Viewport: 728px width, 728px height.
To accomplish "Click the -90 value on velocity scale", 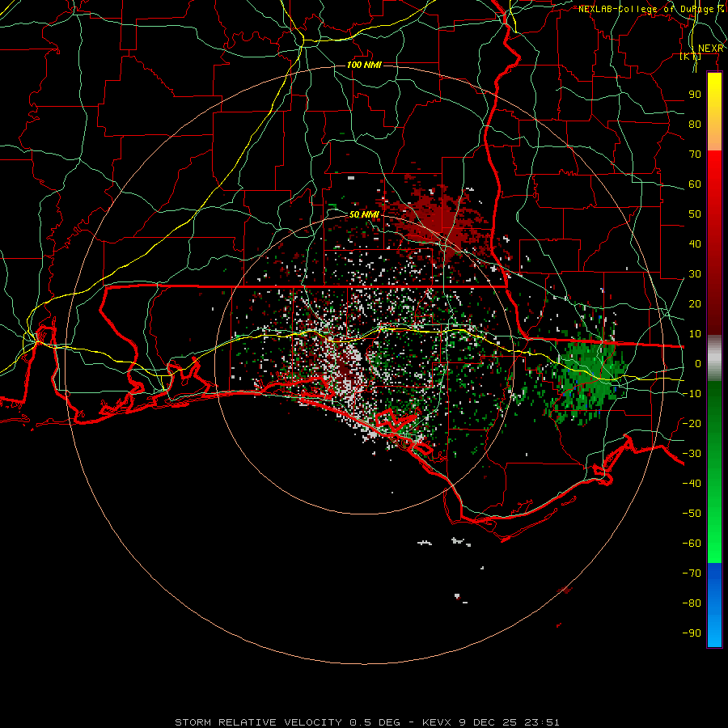I will pyautogui.click(x=692, y=633).
